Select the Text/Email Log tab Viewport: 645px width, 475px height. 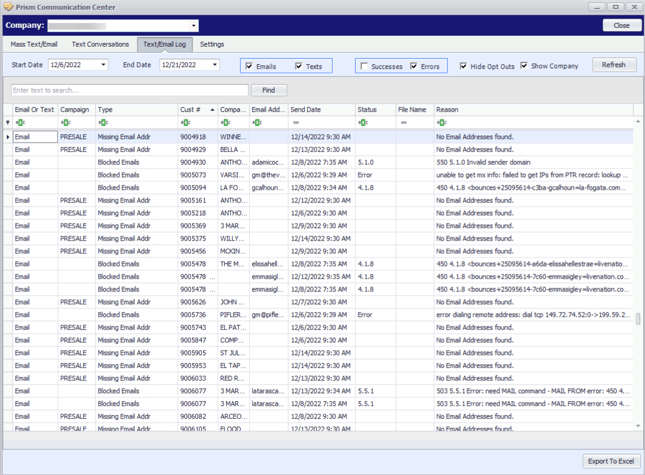pos(165,44)
